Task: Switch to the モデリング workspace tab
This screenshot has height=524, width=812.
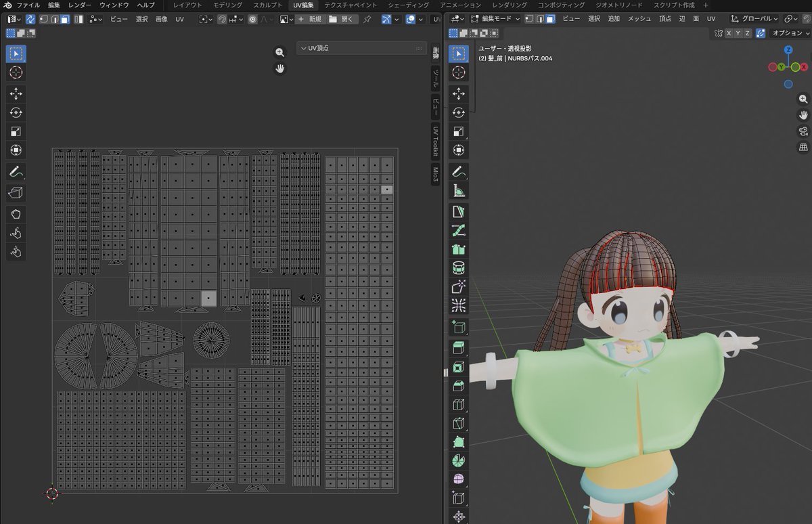Action: point(227,5)
